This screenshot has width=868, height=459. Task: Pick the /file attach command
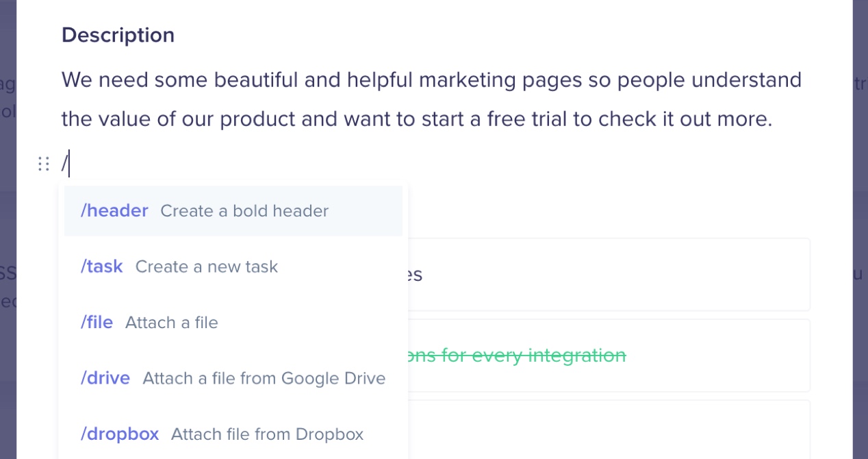tap(97, 323)
